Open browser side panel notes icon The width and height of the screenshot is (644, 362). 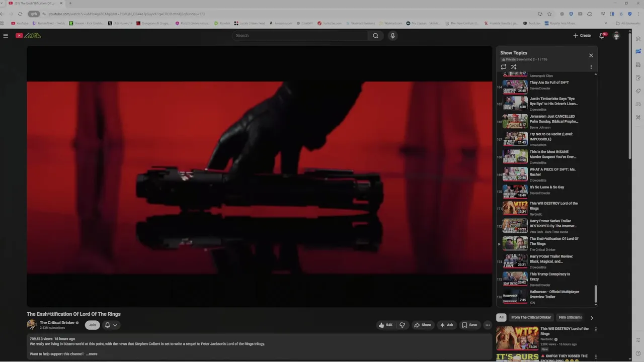click(x=638, y=78)
